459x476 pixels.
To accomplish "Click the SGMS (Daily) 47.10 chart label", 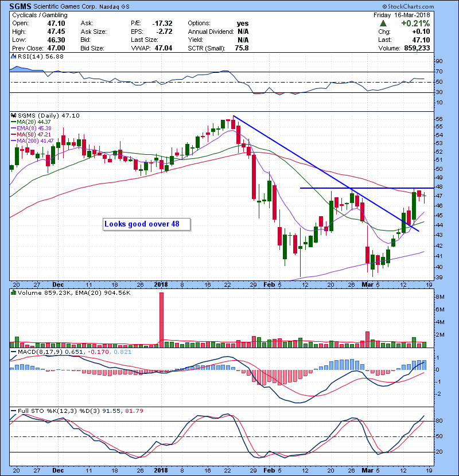I will [x=49, y=116].
